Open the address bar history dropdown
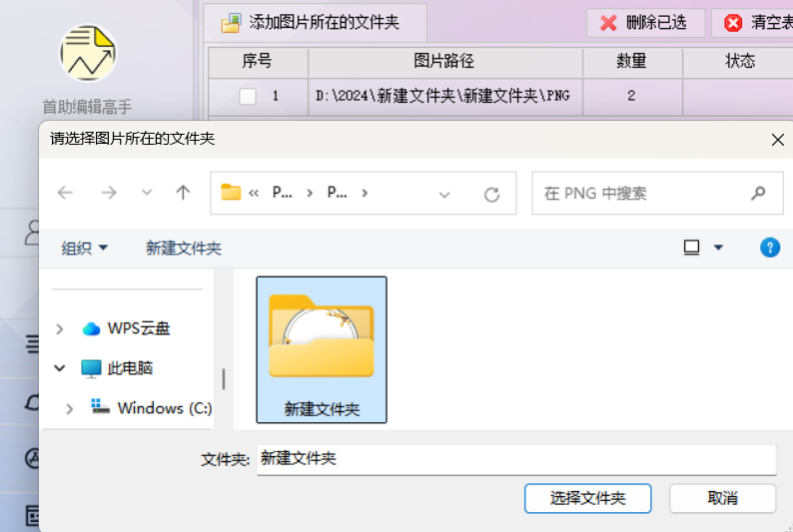793x532 pixels. pyautogui.click(x=444, y=195)
